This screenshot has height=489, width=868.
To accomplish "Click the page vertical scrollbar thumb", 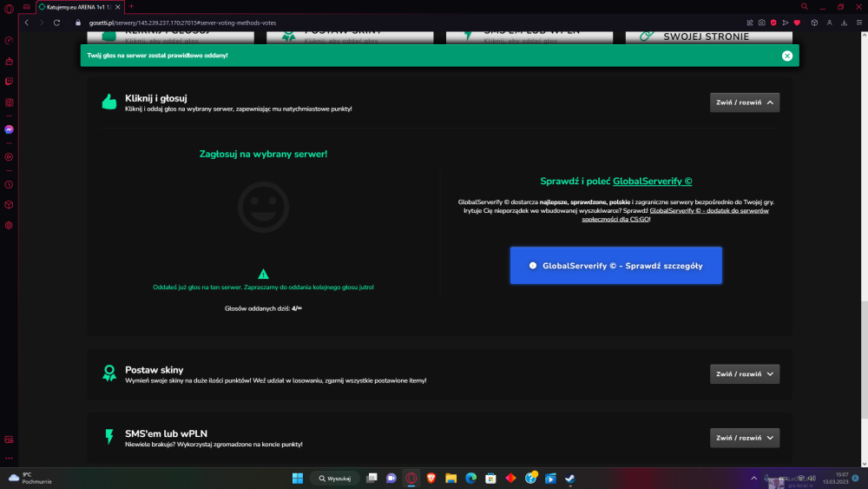I will pyautogui.click(x=865, y=360).
